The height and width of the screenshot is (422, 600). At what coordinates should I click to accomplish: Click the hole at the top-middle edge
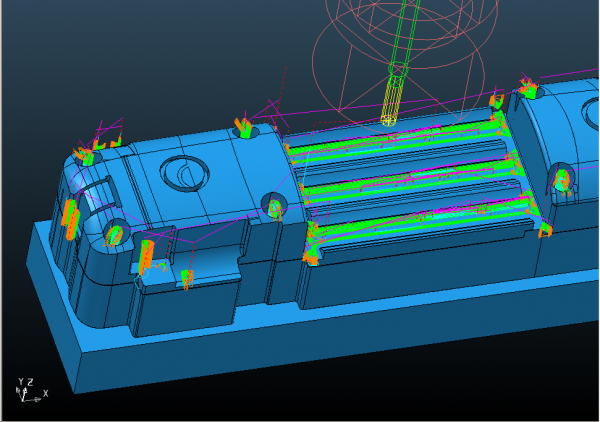(x=244, y=129)
